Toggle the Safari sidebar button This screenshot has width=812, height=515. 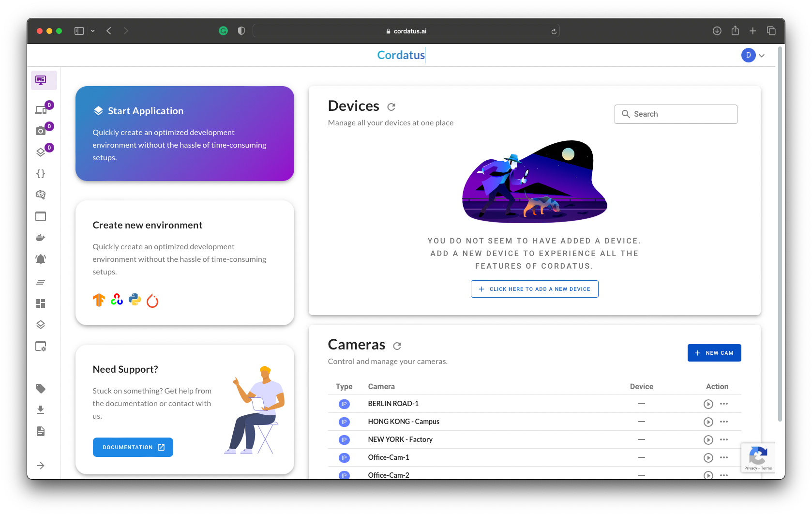point(79,31)
